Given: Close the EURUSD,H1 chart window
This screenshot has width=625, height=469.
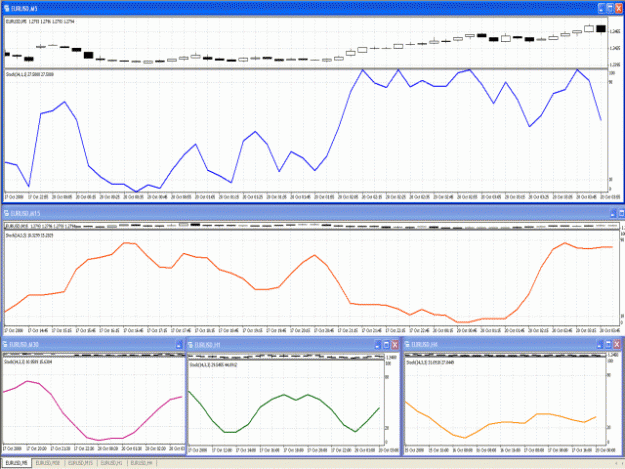Looking at the screenshot, I should point(395,345).
